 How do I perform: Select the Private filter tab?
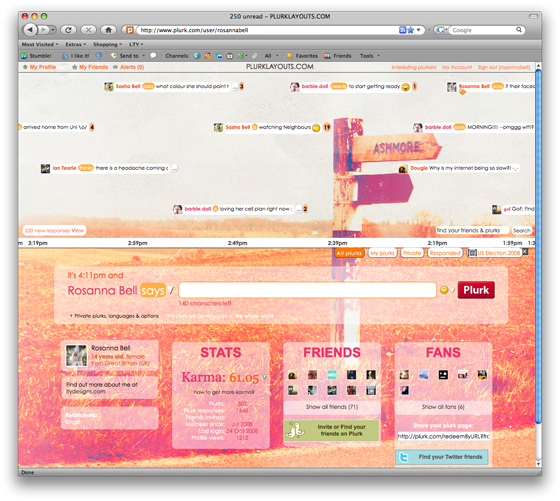coord(412,253)
